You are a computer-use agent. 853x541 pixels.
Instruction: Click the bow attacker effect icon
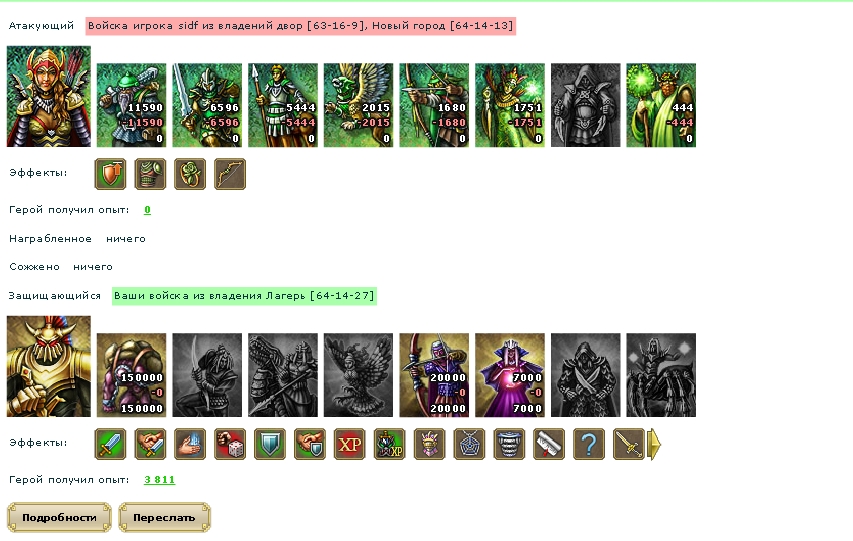(230, 174)
